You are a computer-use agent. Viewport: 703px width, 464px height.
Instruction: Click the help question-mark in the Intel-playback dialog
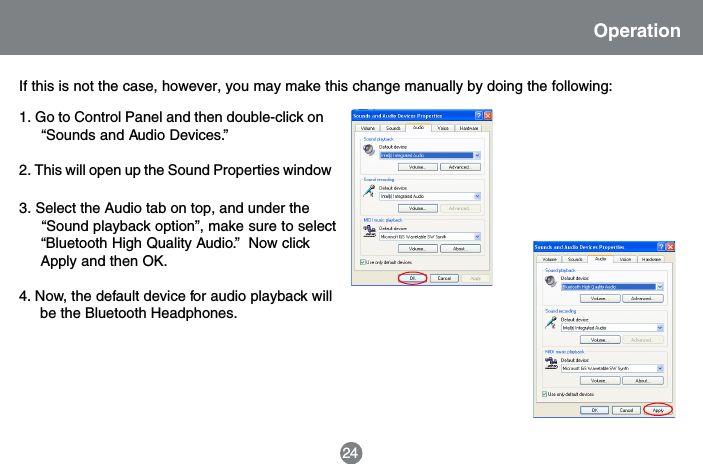(478, 116)
